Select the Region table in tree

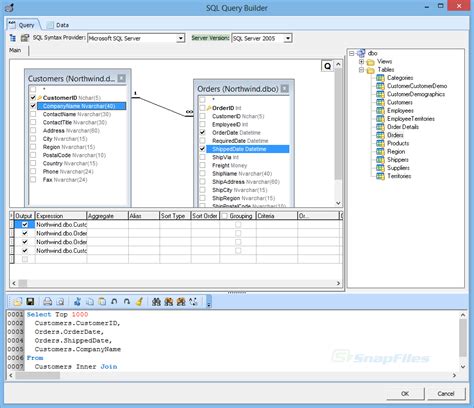(396, 152)
